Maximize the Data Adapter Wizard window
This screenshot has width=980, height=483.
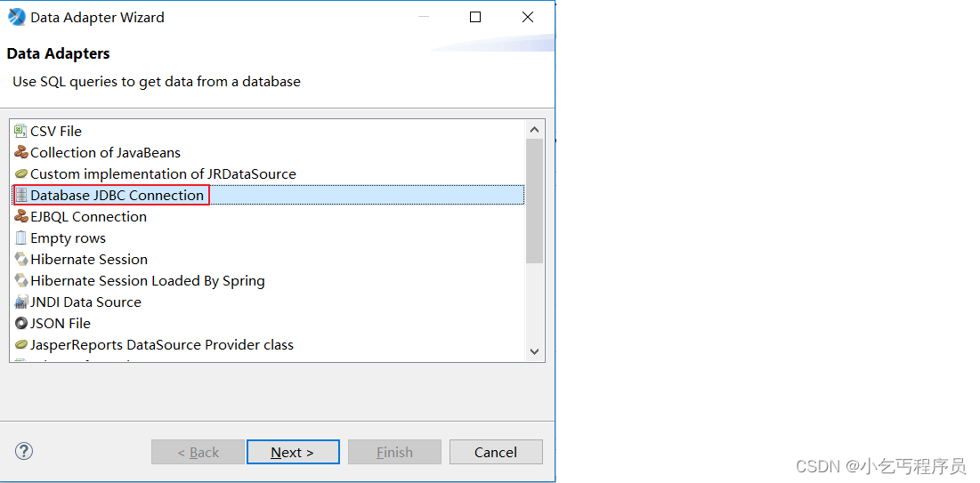(475, 17)
